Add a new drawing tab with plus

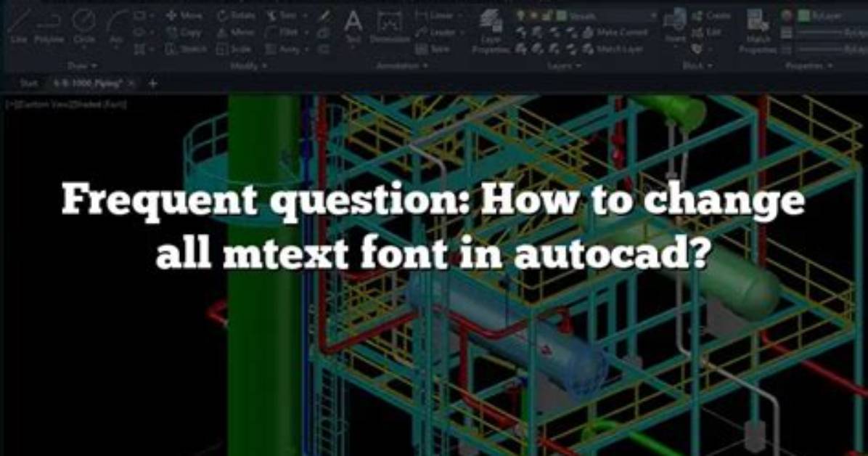pyautogui.click(x=153, y=84)
